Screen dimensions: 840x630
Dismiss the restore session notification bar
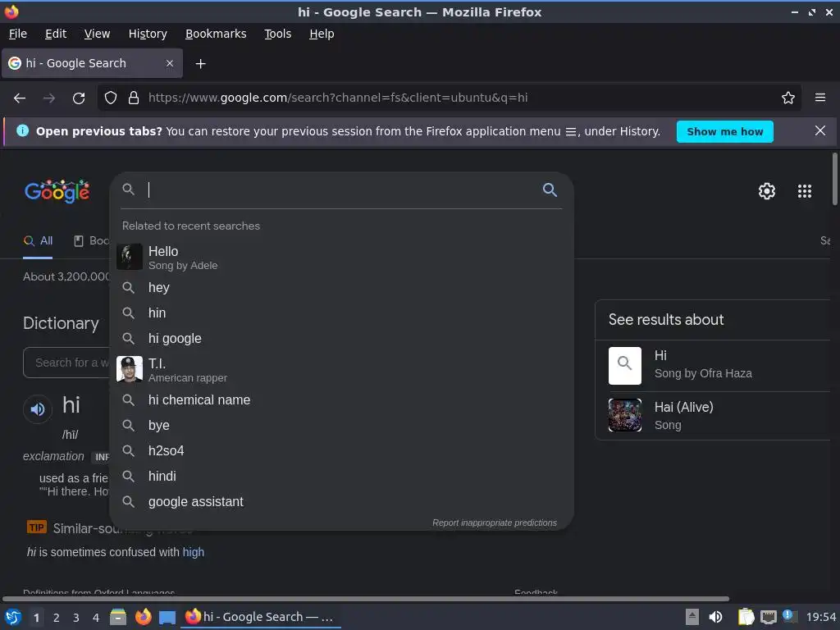[819, 130]
